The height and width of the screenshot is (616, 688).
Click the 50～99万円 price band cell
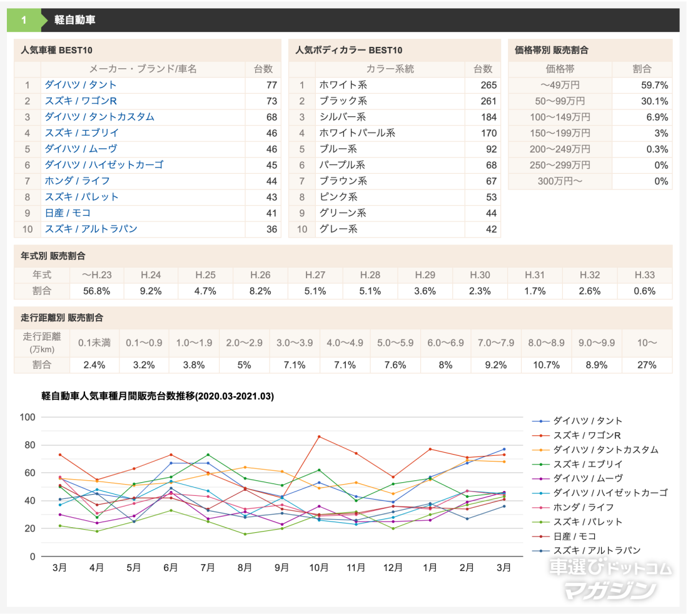(x=560, y=101)
